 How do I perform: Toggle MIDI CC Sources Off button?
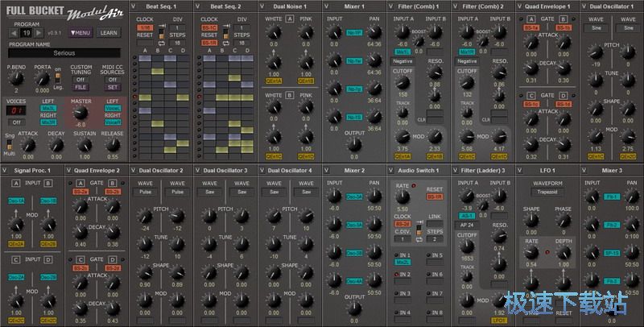113,80
